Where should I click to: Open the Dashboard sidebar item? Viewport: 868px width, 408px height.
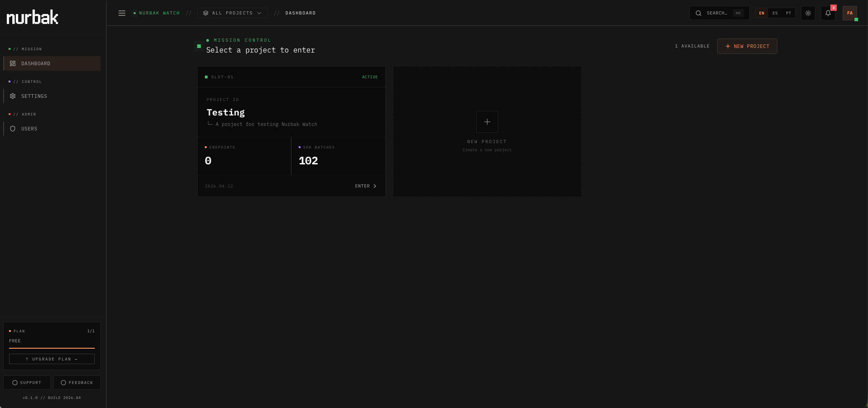point(52,63)
